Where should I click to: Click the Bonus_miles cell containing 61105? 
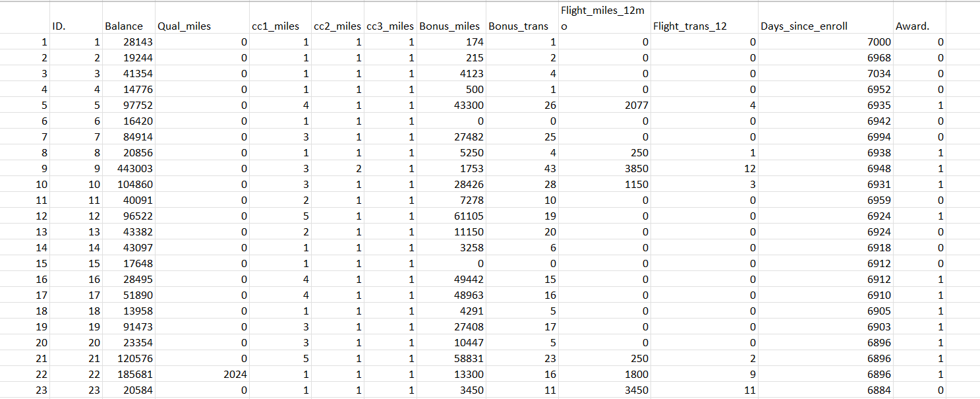click(x=461, y=216)
